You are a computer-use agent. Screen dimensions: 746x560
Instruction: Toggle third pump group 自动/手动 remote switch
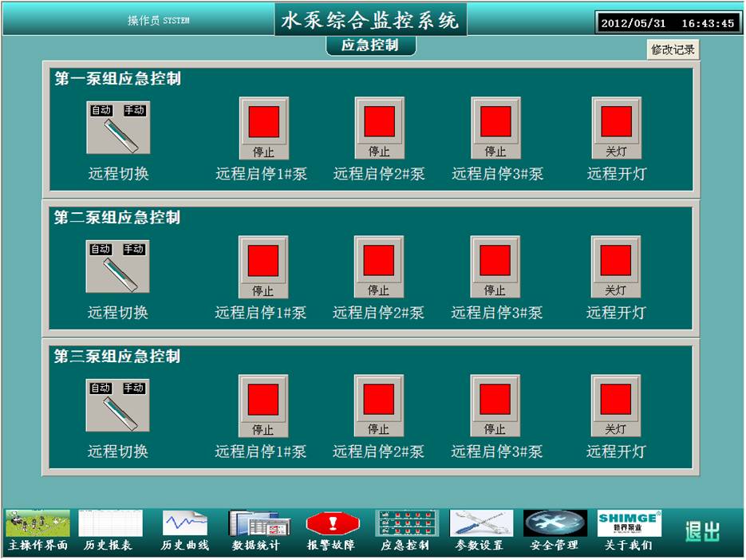(x=117, y=405)
